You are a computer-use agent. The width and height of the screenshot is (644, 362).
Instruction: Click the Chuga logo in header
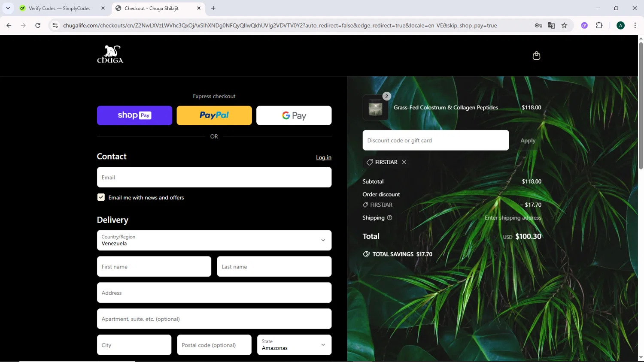pos(110,54)
